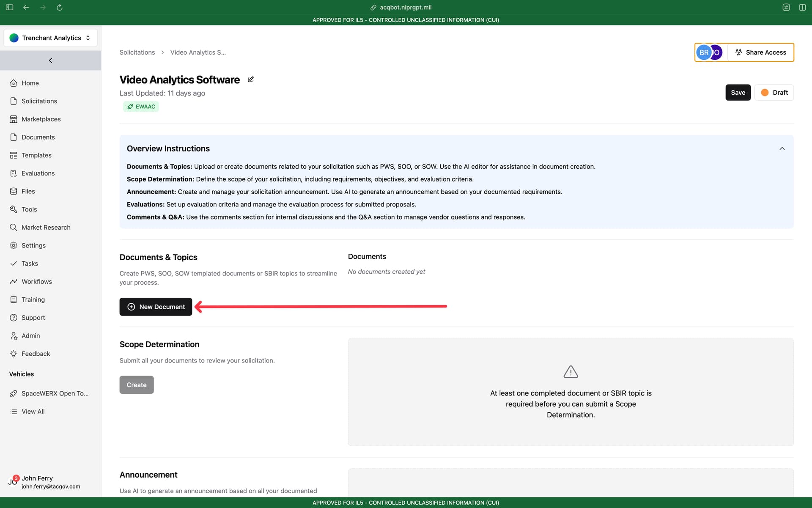Go to Workflows in the sidebar
Viewport: 812px width, 508px height.
coord(37,281)
